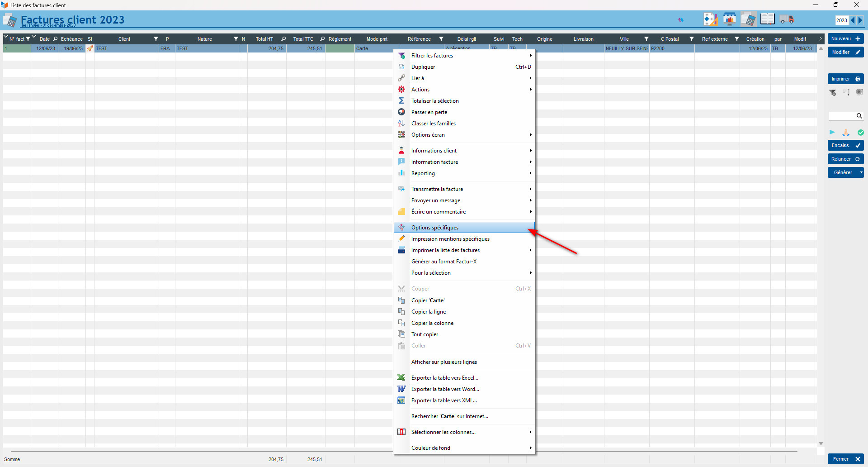
Task: Click the search input field on right panel
Action: (x=842, y=116)
